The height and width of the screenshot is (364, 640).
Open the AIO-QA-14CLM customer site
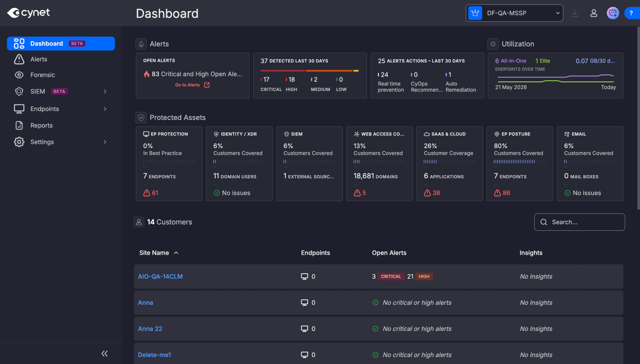point(160,276)
